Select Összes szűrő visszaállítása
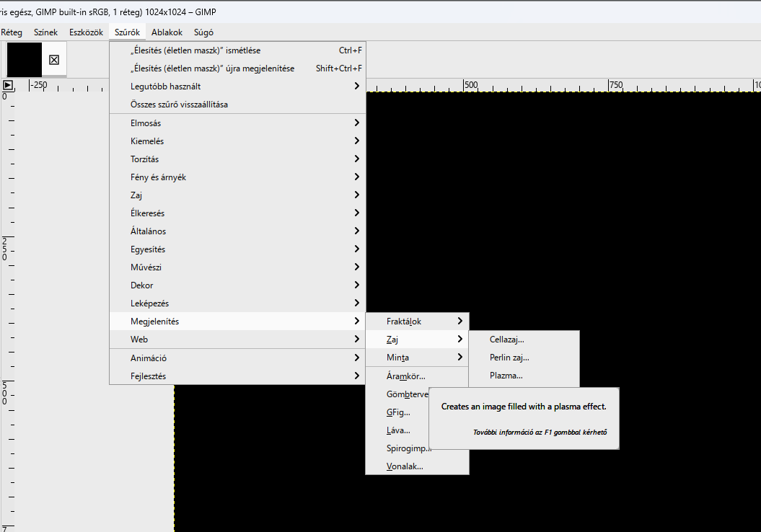 (237, 105)
